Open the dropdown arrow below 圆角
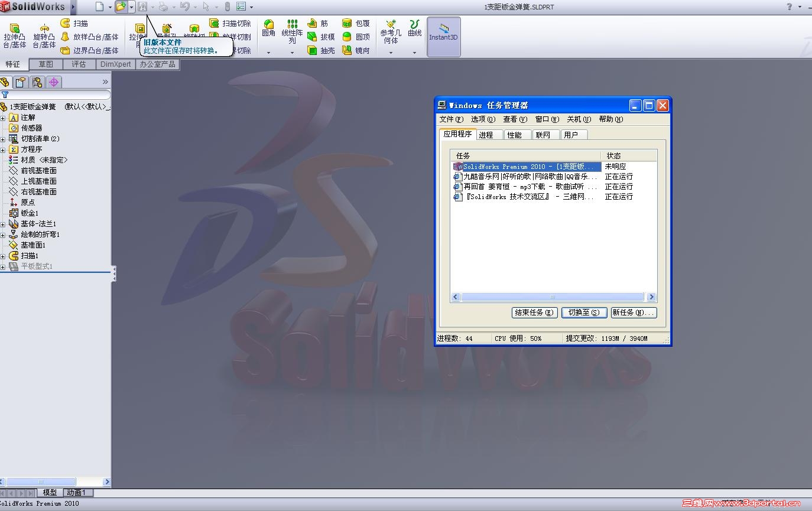This screenshot has height=511, width=812. (269, 53)
